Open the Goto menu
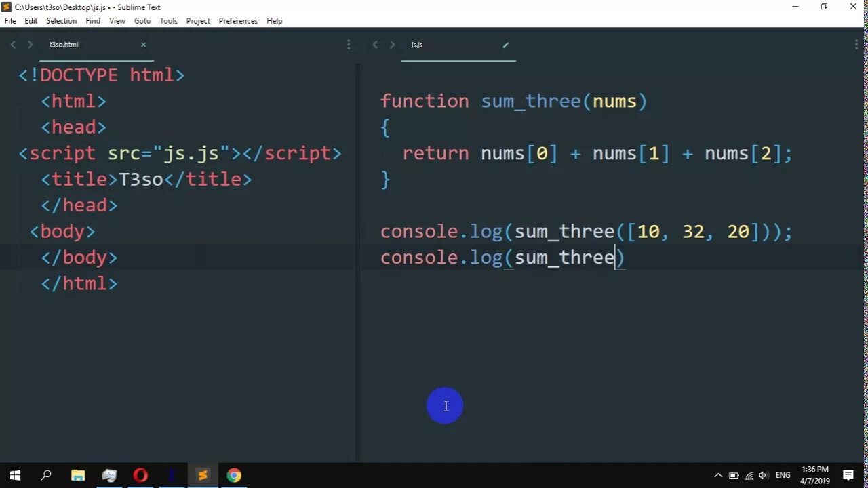Image resolution: width=868 pixels, height=488 pixels. (142, 21)
